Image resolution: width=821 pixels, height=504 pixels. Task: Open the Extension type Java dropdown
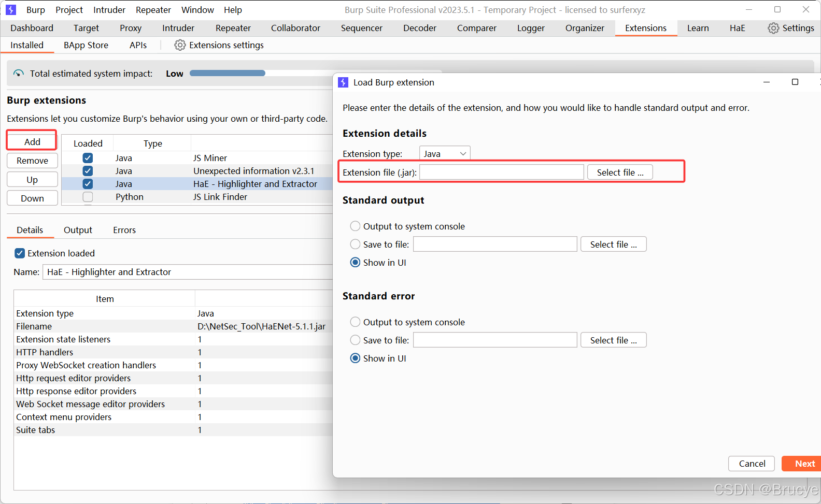tap(445, 153)
